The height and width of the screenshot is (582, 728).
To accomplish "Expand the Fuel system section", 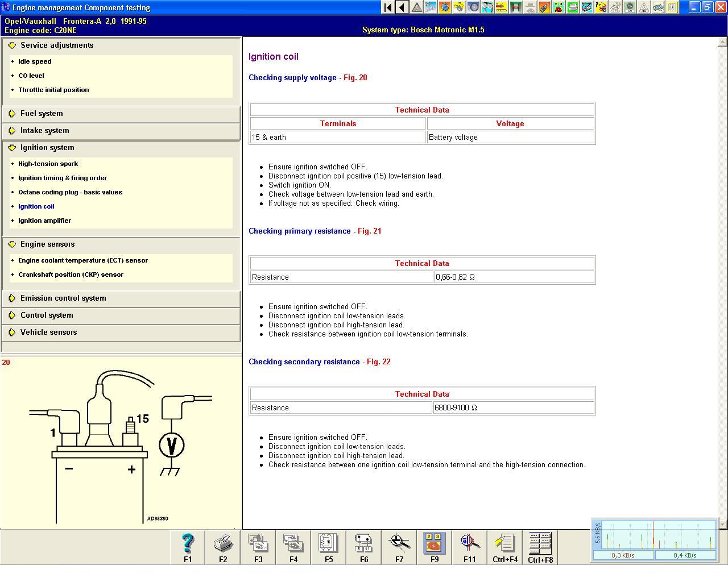I will pos(42,114).
